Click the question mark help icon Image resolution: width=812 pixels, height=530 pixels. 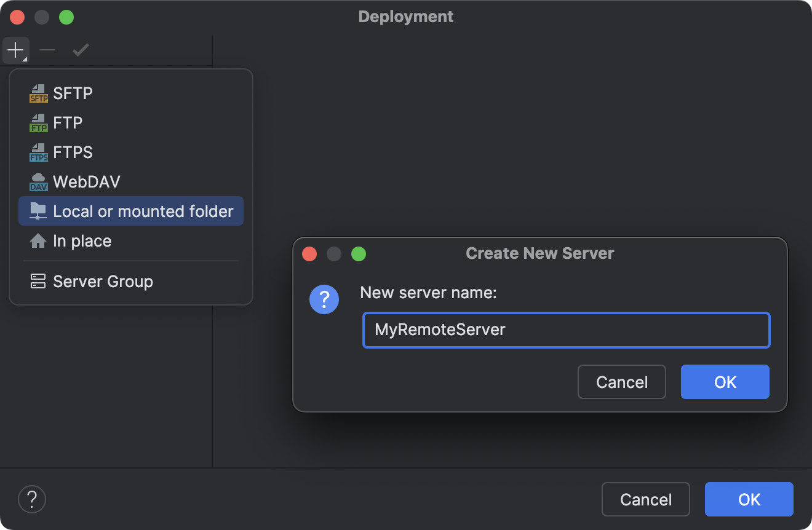tap(31, 499)
